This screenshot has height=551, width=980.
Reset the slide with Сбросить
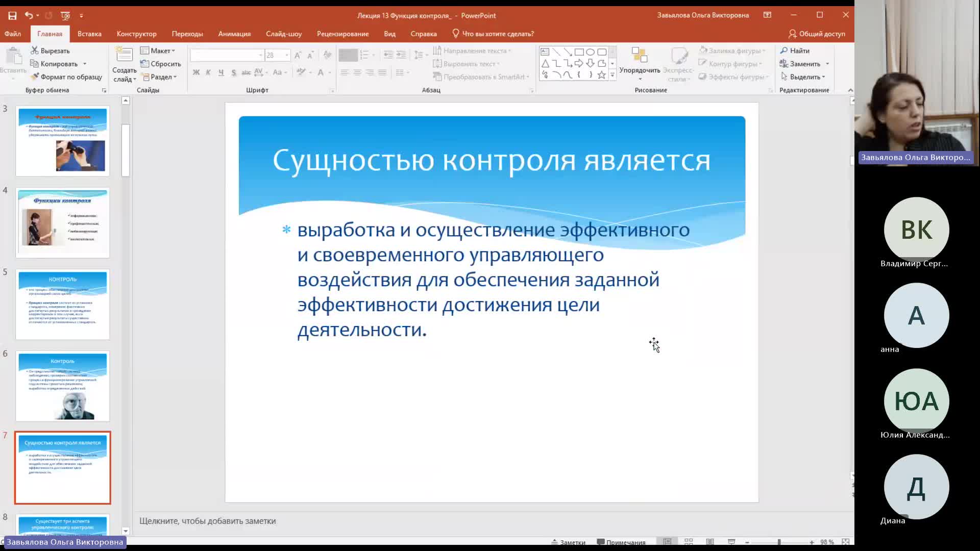[x=161, y=64]
